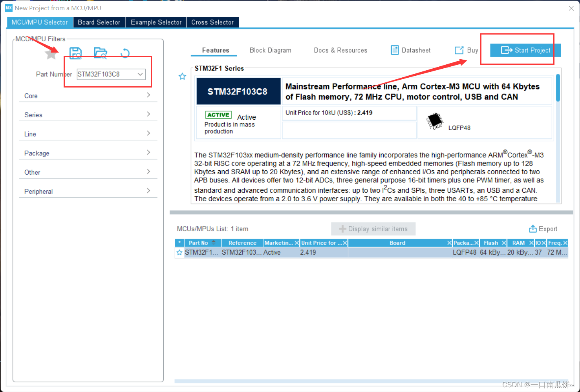Click the 64 kBy... Flash cell
Image resolution: width=580 pixels, height=392 pixels.
(492, 252)
